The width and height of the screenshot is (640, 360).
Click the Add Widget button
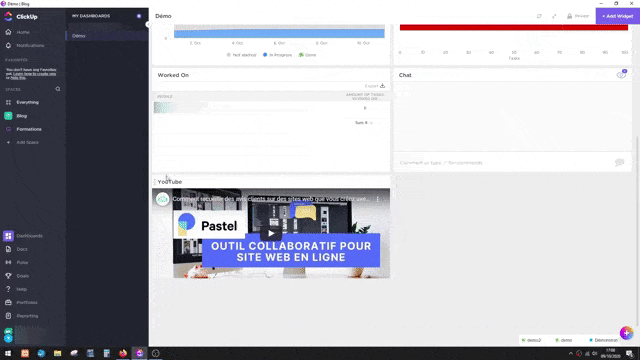[x=618, y=16]
